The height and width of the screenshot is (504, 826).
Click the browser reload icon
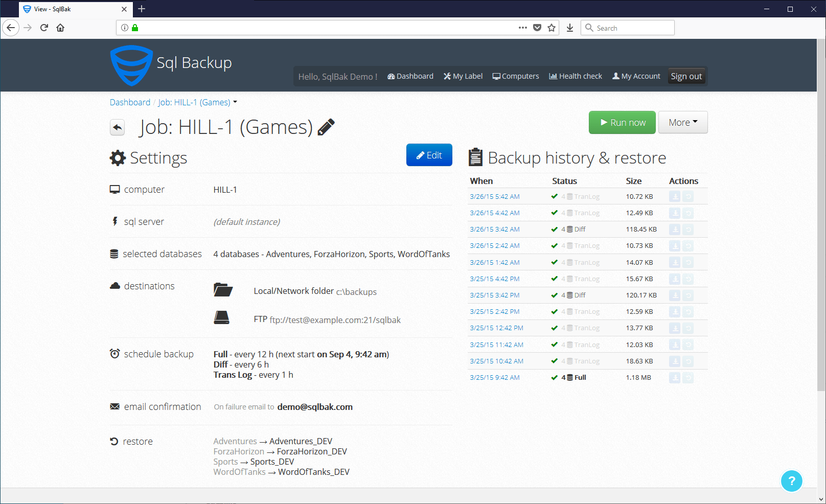click(44, 28)
